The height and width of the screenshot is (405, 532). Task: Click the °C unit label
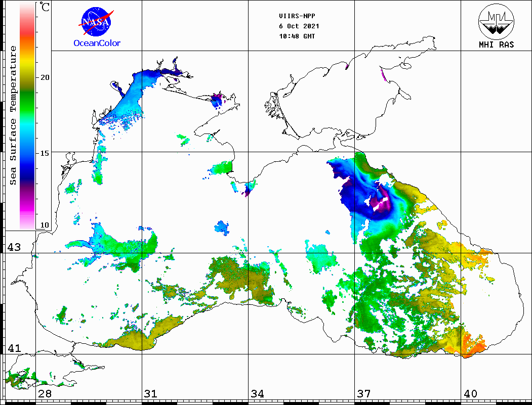coord(45,7)
